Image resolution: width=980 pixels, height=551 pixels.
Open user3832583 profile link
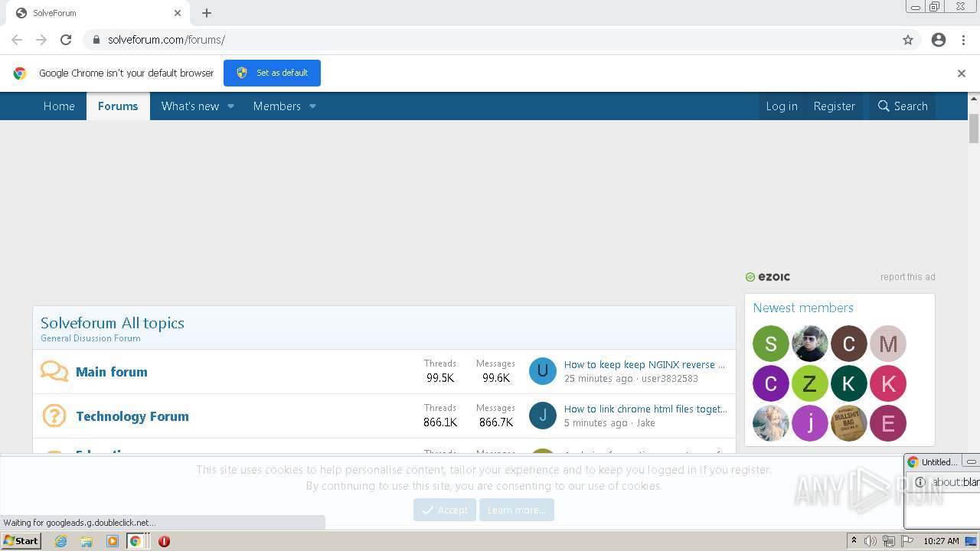point(670,378)
